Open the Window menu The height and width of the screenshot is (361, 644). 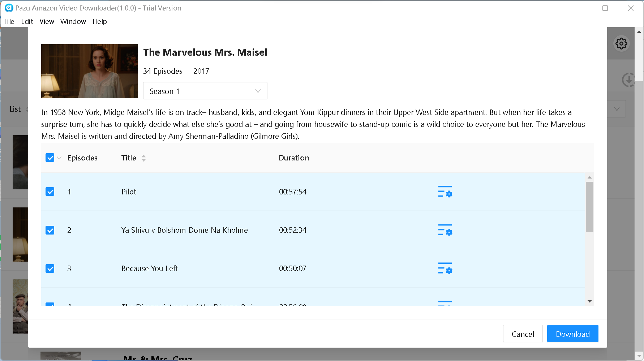(x=73, y=21)
